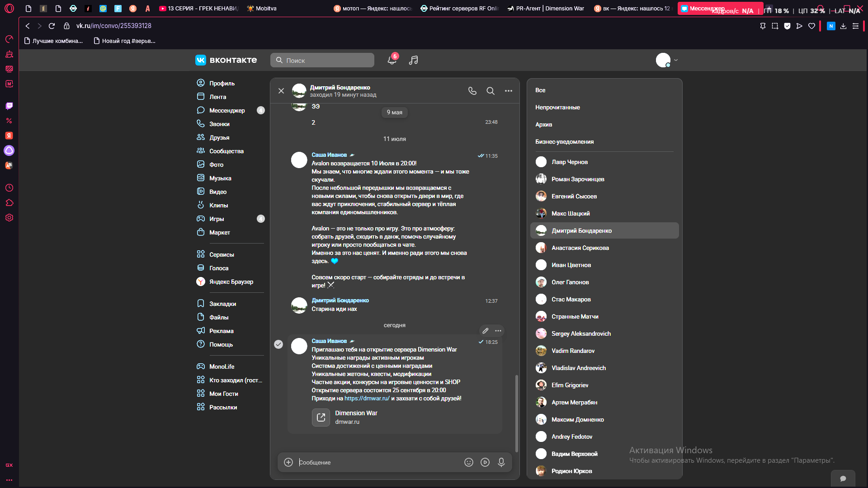Image resolution: width=868 pixels, height=488 pixels.
Task: Focus the Сообщение text input field
Action: coord(377,462)
